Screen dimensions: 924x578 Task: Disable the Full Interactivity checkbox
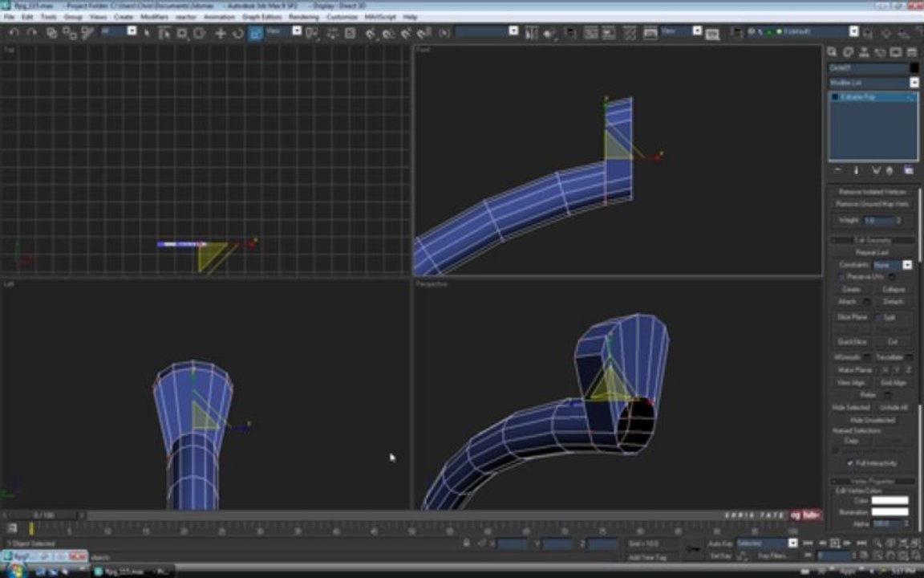coord(849,463)
